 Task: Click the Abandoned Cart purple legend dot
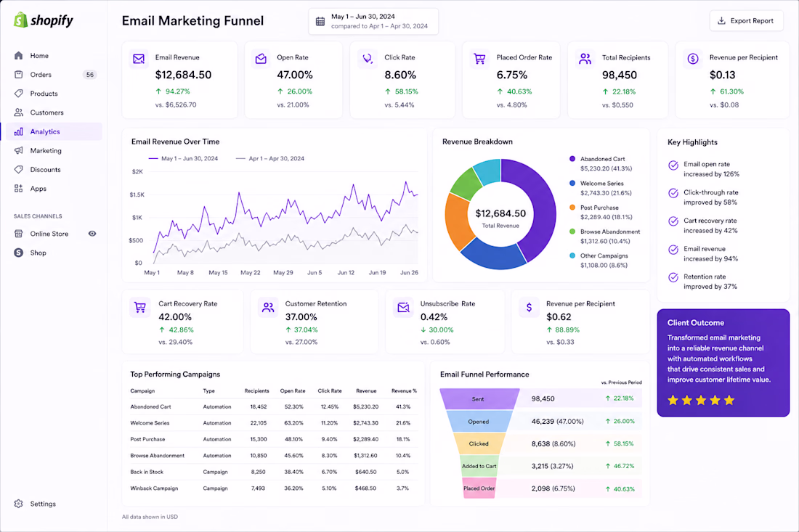[572, 159]
